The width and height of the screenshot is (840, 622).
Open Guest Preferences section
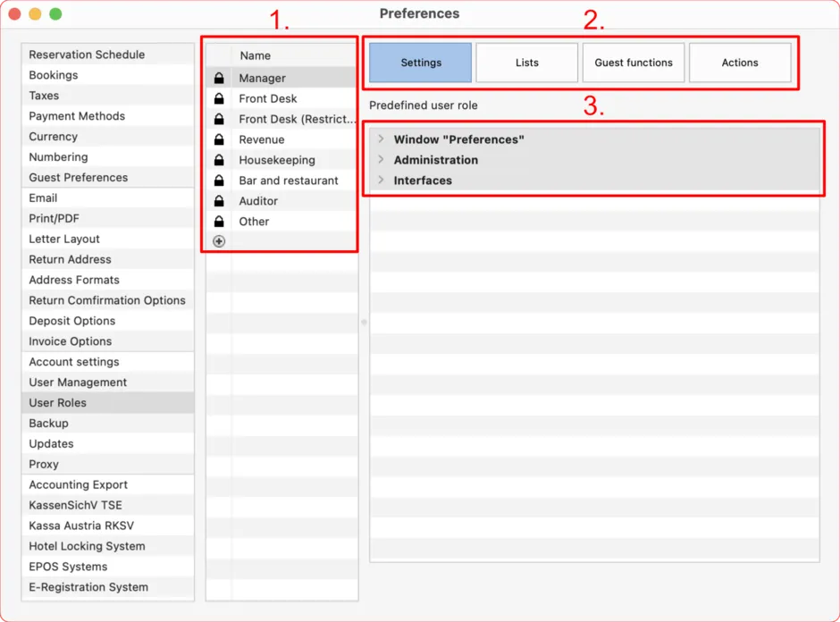pyautogui.click(x=107, y=177)
